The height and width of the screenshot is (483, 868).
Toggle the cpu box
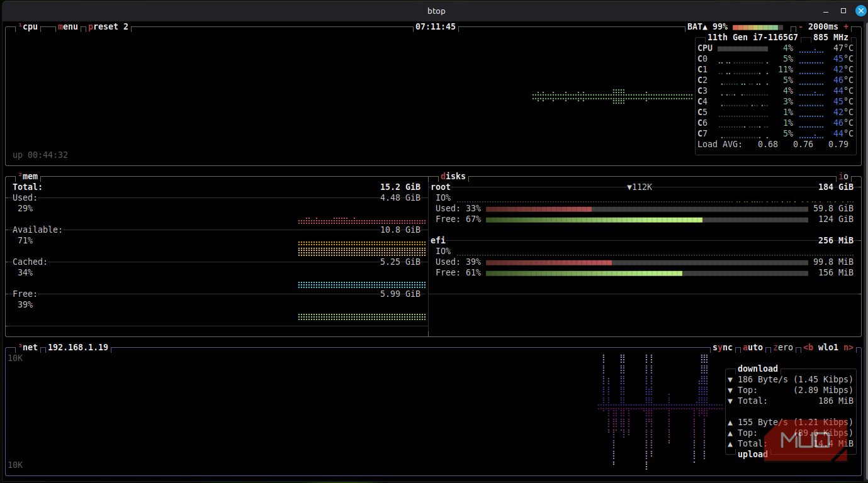(28, 27)
